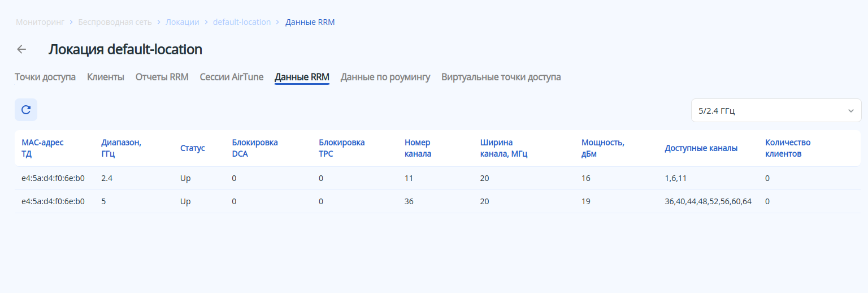The width and height of the screenshot is (868, 293).
Task: Click Доступные каналы column header
Action: coord(701,148)
